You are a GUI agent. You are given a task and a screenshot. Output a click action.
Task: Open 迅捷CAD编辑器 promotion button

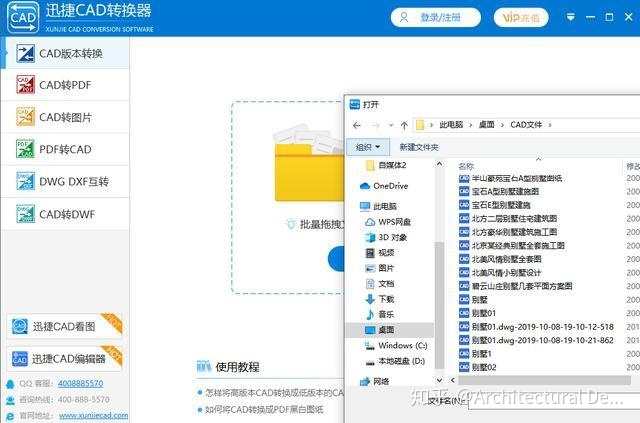(x=64, y=358)
